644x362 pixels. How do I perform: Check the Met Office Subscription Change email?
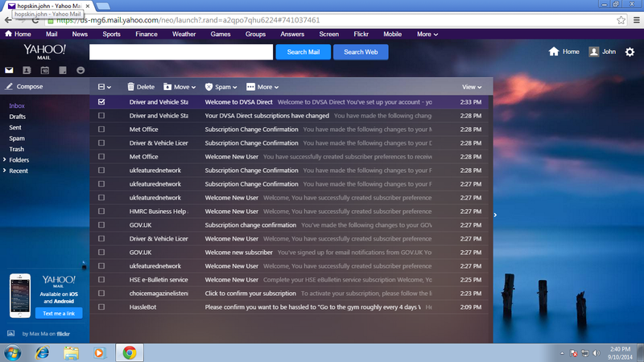coord(101,130)
